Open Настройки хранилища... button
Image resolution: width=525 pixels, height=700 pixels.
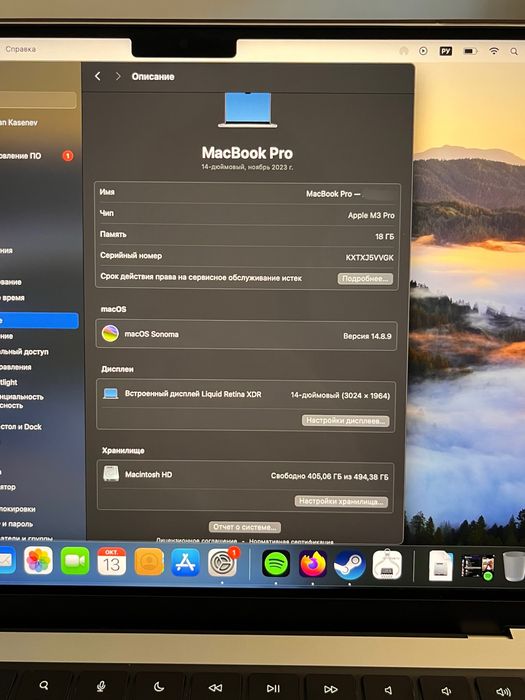click(341, 501)
